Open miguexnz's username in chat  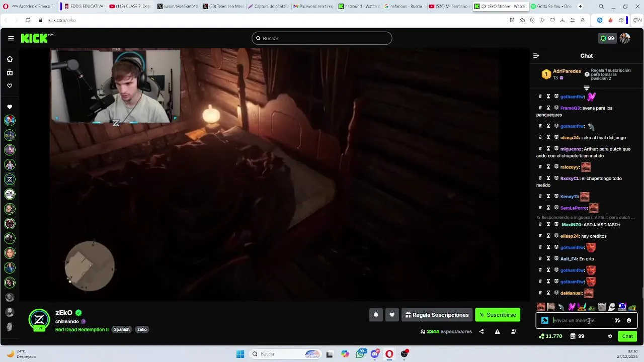571,149
